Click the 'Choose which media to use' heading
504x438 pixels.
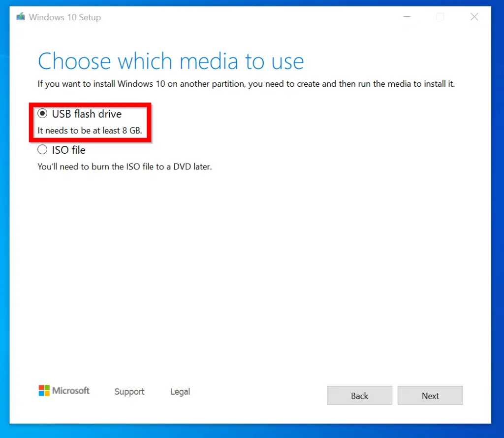(x=171, y=61)
